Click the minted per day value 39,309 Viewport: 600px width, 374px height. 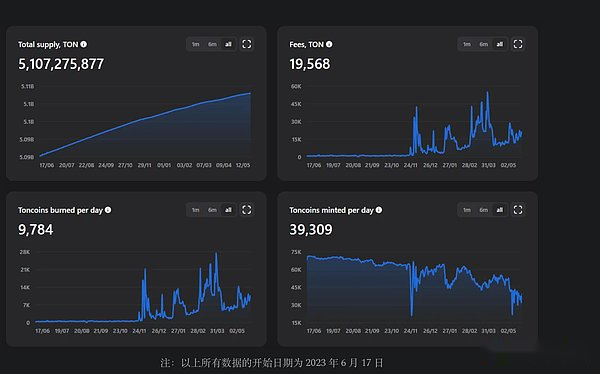pos(311,230)
